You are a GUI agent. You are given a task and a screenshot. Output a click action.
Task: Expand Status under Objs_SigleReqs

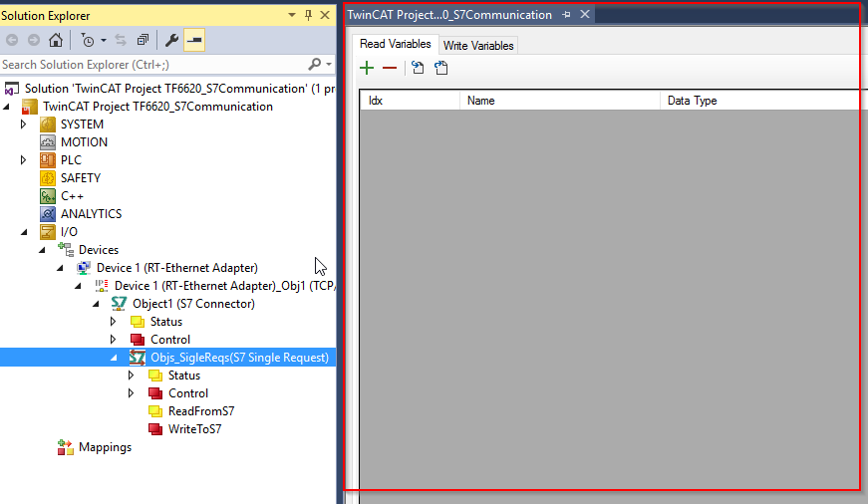pos(132,376)
